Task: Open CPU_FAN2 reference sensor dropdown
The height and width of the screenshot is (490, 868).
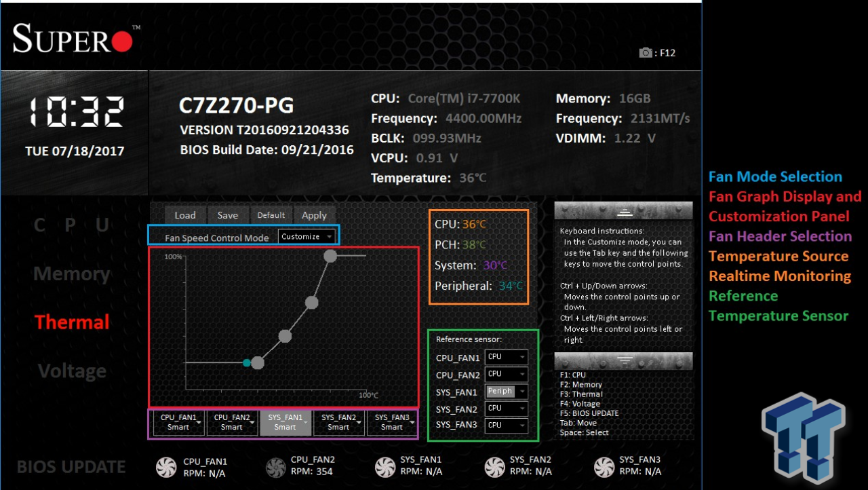Action: (506, 375)
